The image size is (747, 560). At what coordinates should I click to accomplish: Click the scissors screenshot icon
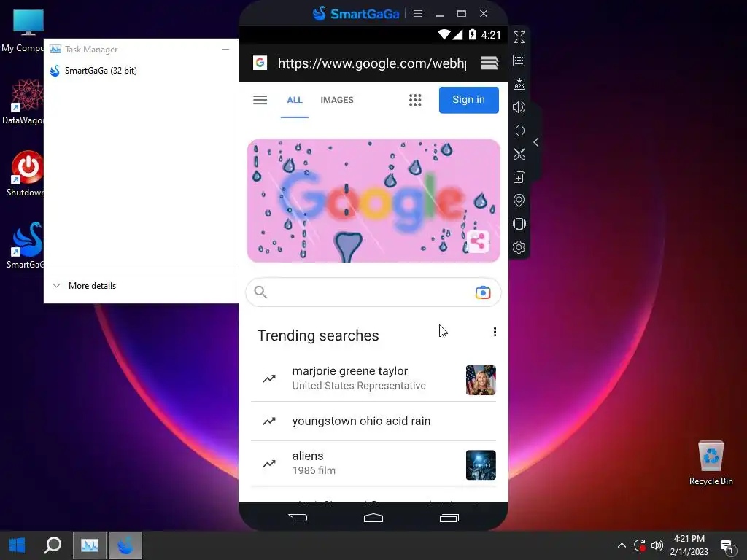(x=519, y=154)
